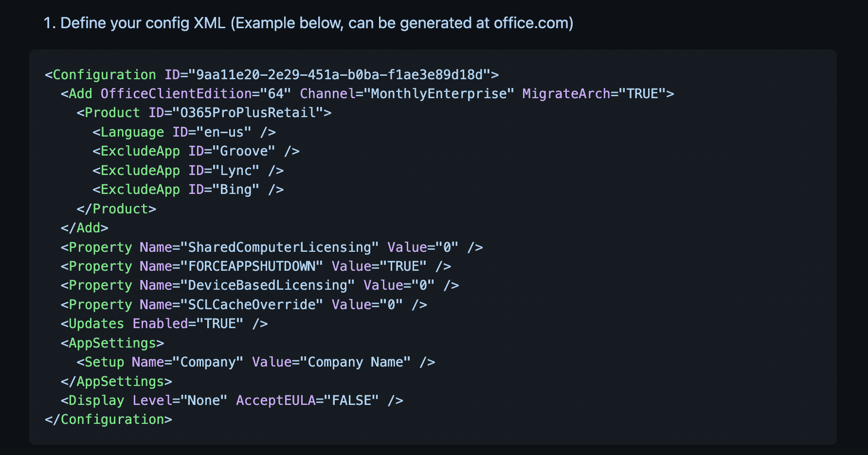Click the "en-us" language ID value

pos(228,132)
